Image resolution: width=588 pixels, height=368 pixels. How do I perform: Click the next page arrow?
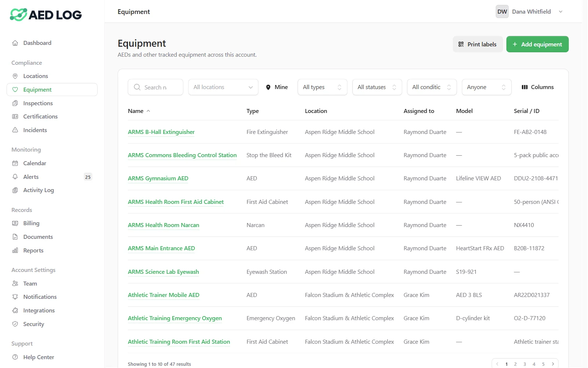pos(553,364)
